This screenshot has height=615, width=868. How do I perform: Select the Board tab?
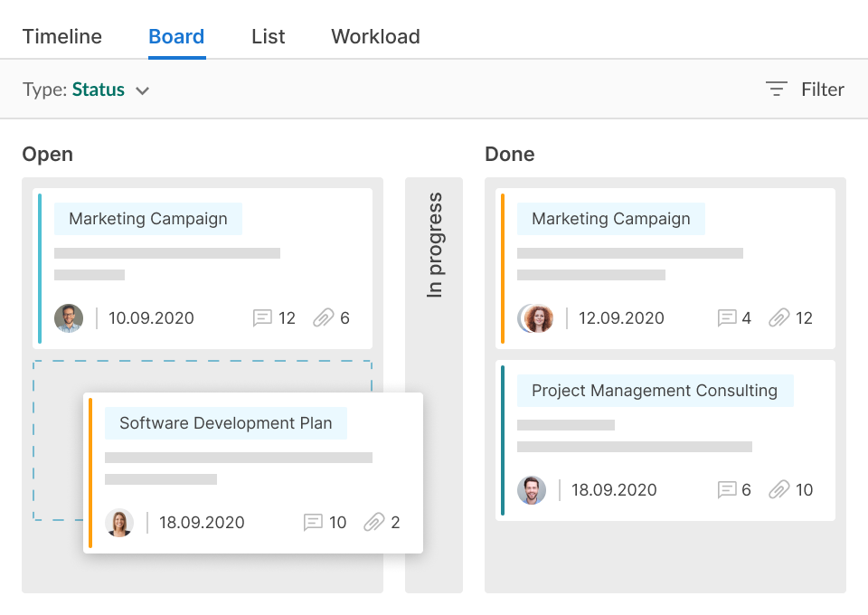(x=176, y=37)
